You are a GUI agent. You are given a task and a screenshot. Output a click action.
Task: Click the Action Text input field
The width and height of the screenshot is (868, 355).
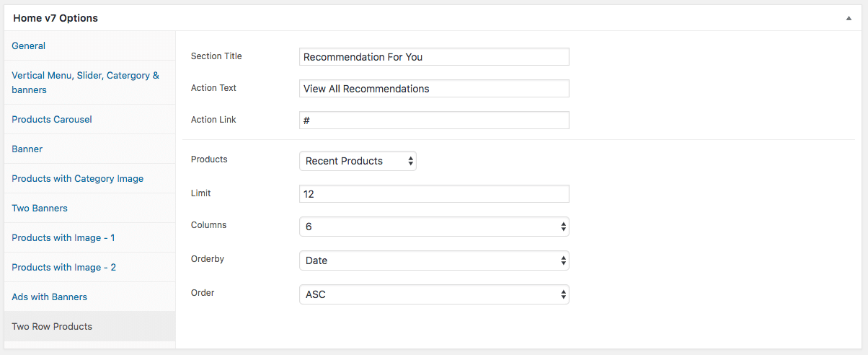point(434,88)
